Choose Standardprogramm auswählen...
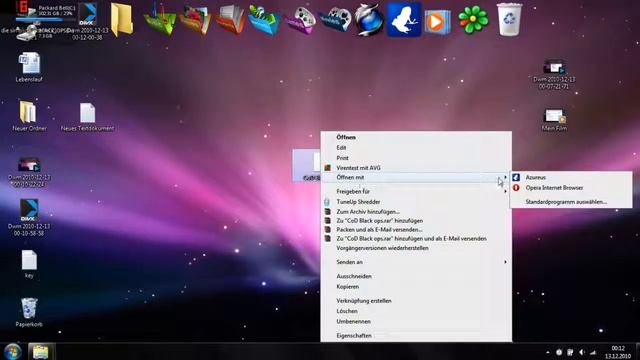 (x=571, y=202)
